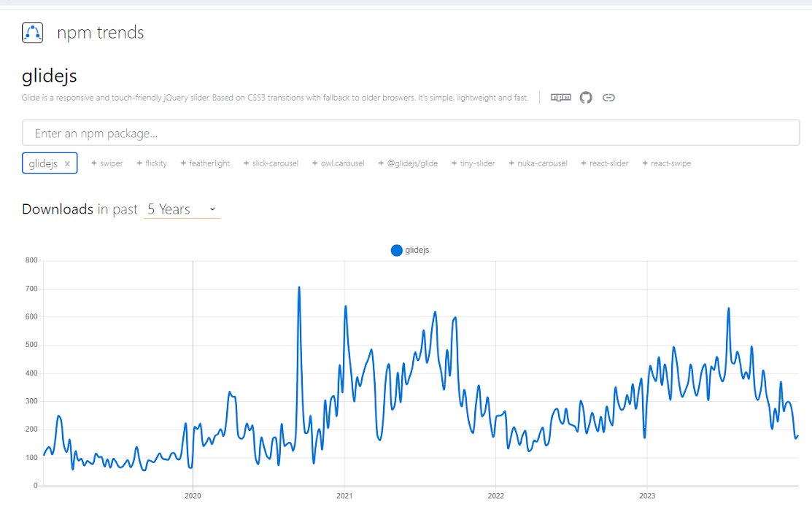Image resolution: width=812 pixels, height=517 pixels.
Task: Add @glidejs/glide to comparison
Action: pos(408,163)
